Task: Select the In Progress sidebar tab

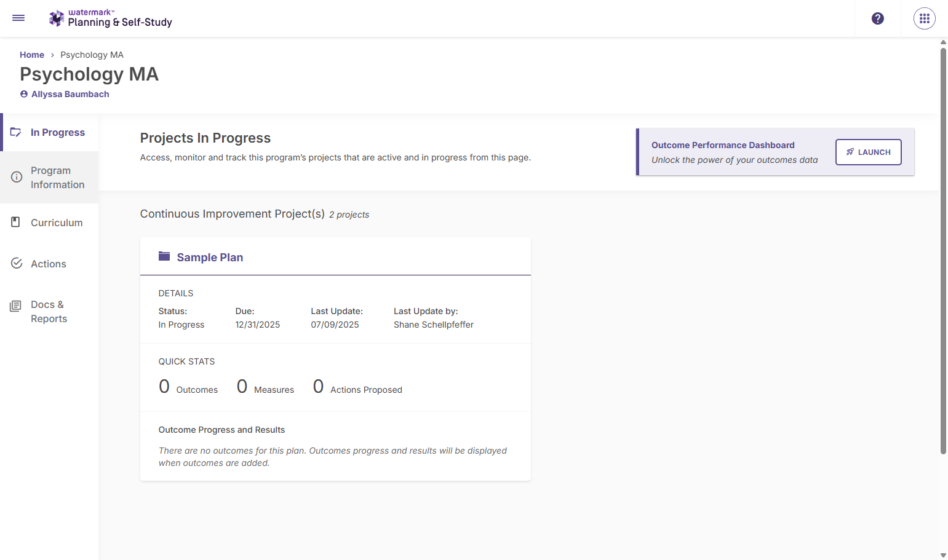Action: click(x=50, y=132)
